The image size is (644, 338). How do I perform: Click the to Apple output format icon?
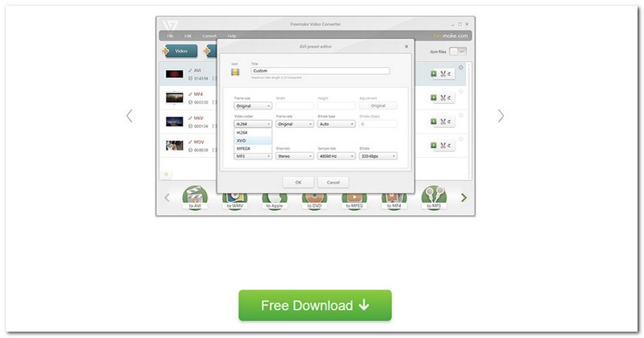click(x=275, y=201)
